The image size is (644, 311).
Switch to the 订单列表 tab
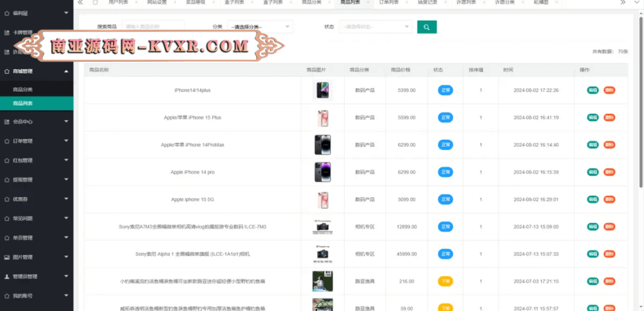coord(389,3)
